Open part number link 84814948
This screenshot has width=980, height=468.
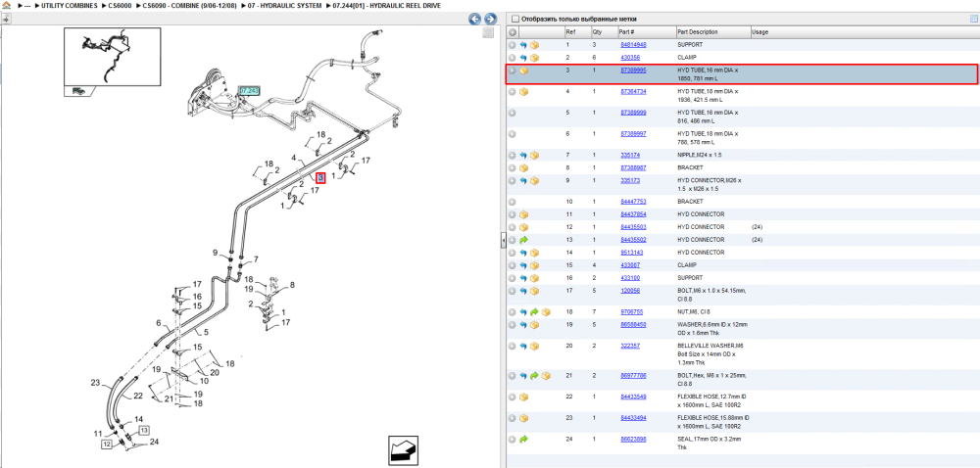tap(633, 45)
